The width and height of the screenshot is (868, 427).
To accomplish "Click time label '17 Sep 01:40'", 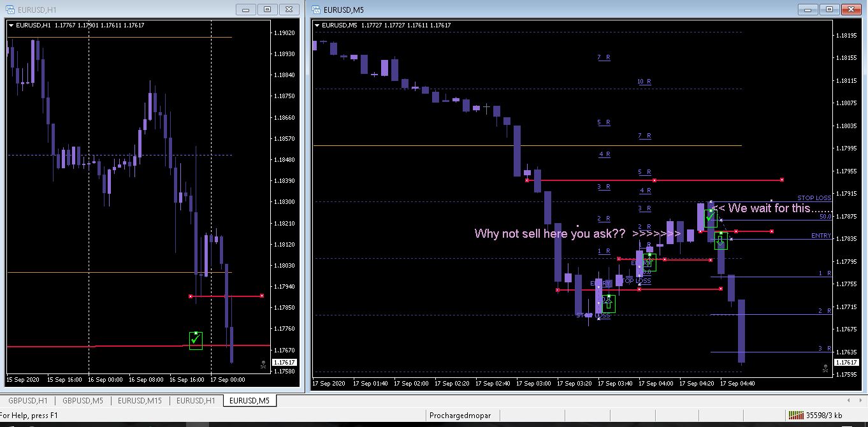I will tap(370, 383).
